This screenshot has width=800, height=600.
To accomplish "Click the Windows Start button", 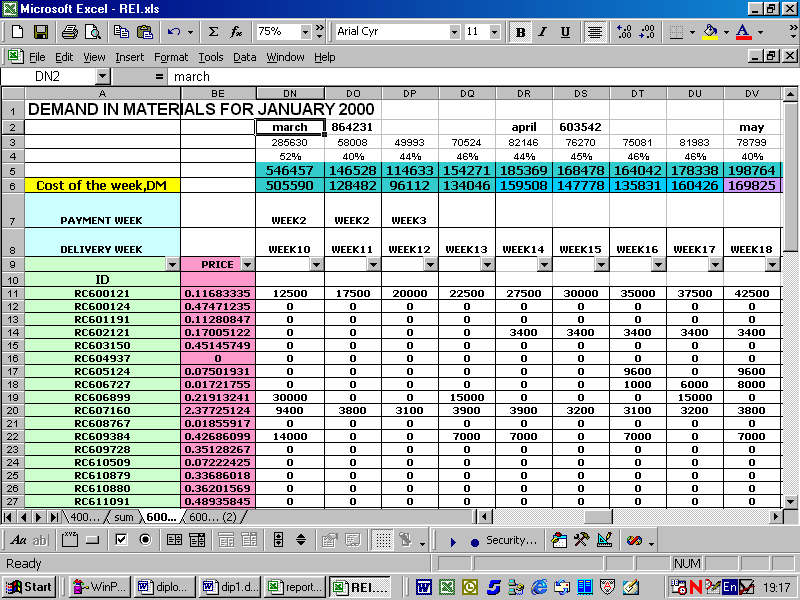I will tap(30, 587).
